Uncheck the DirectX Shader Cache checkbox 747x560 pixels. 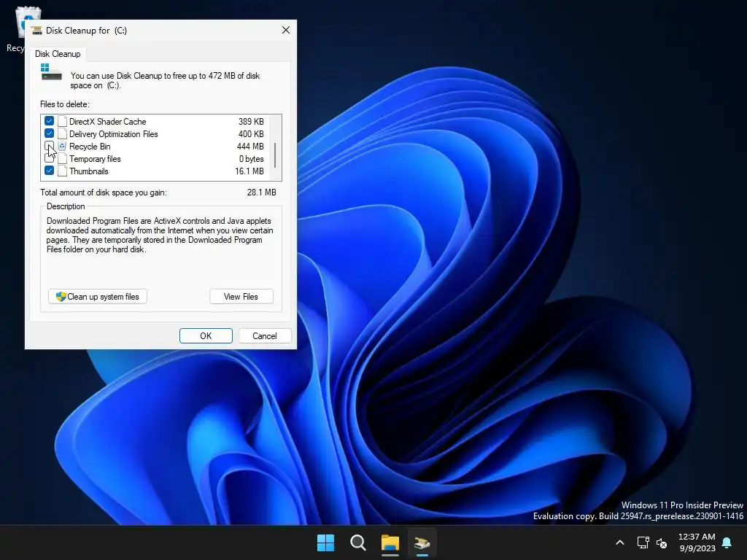(49, 121)
